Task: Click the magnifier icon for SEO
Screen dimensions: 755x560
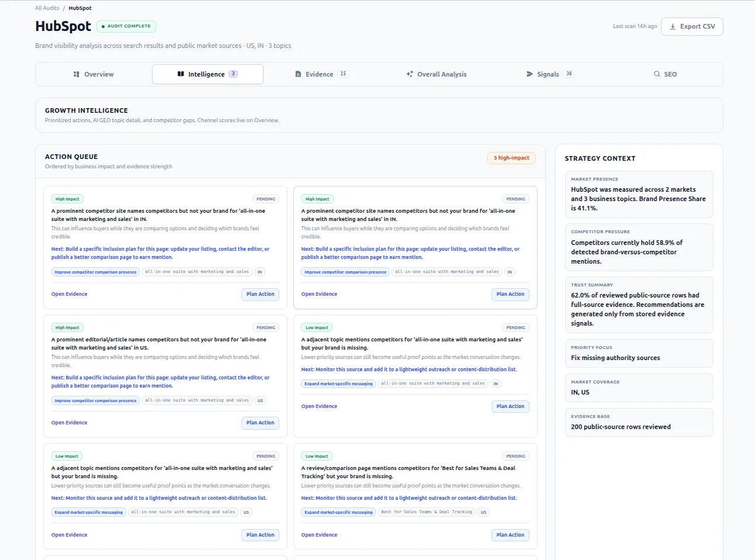Action: (x=657, y=74)
